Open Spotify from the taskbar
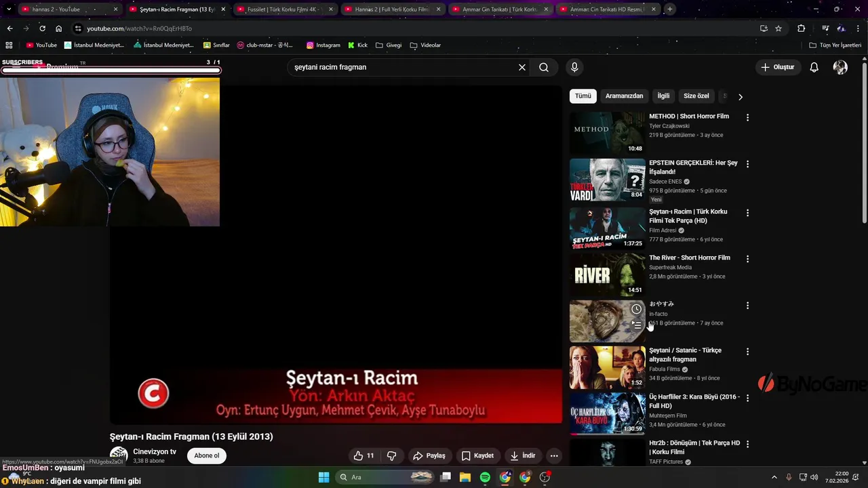Screen dimensions: 868x488 pos(485,477)
